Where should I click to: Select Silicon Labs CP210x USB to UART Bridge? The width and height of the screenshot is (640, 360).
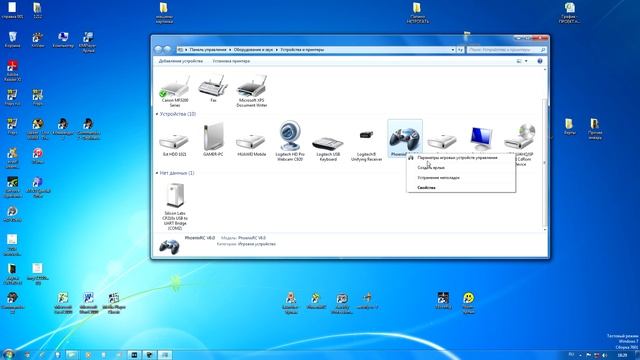[175, 207]
